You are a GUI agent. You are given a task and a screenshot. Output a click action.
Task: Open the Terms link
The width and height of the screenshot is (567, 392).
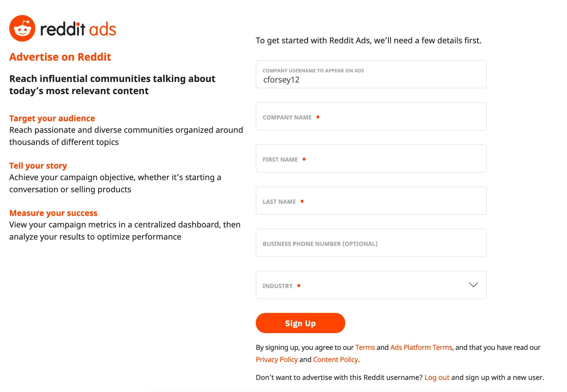(365, 347)
